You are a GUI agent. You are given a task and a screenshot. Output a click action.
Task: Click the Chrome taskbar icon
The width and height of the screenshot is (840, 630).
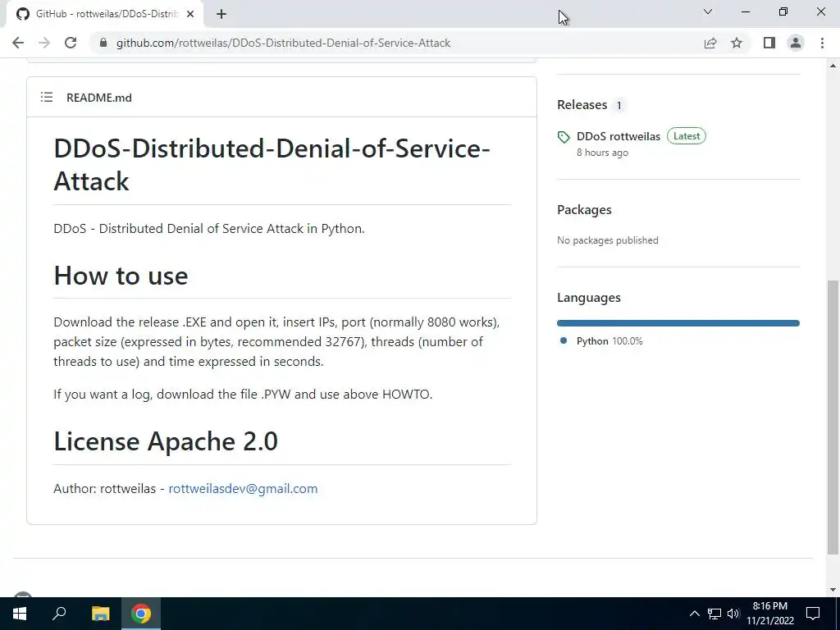pos(141,614)
